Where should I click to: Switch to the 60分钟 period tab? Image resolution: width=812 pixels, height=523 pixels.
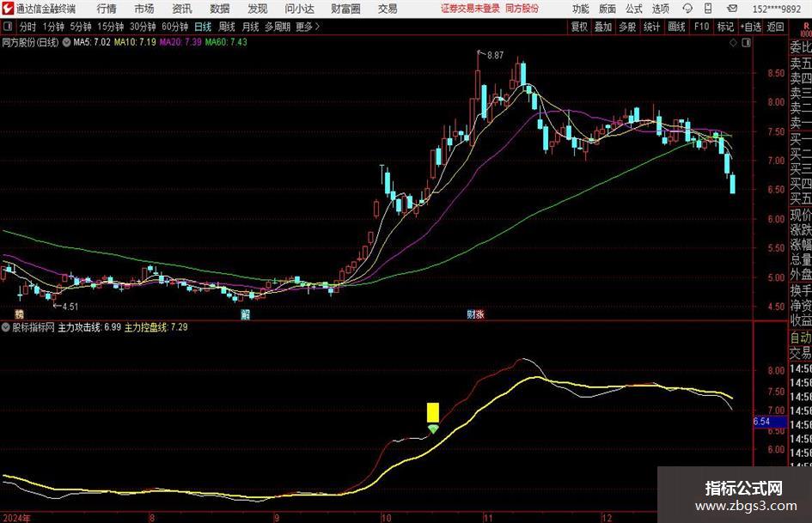point(174,27)
